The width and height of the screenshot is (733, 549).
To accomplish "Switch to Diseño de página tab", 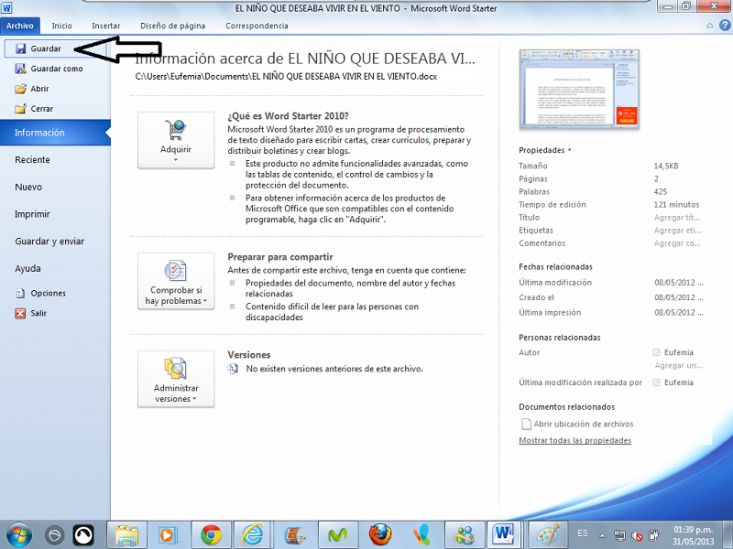I will tap(172, 26).
